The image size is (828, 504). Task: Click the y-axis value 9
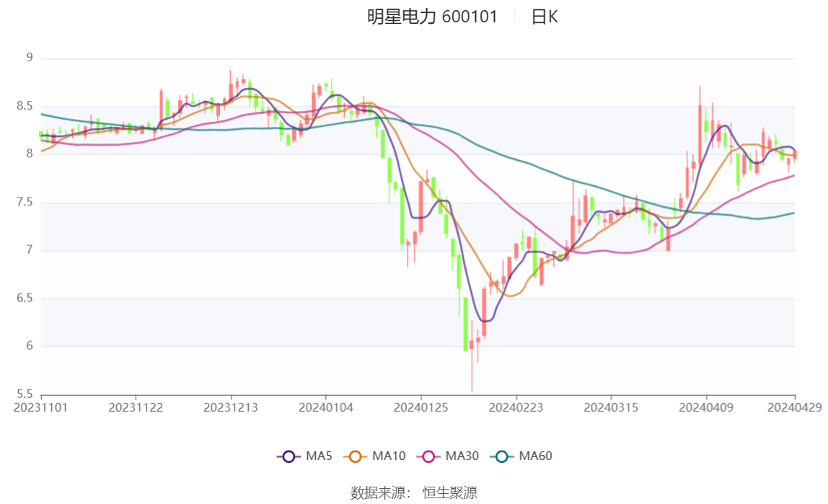[x=30, y=58]
